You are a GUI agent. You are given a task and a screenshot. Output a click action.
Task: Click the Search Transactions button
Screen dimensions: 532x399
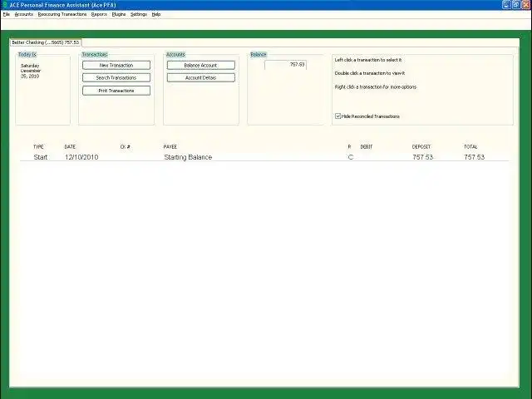pyautogui.click(x=116, y=77)
